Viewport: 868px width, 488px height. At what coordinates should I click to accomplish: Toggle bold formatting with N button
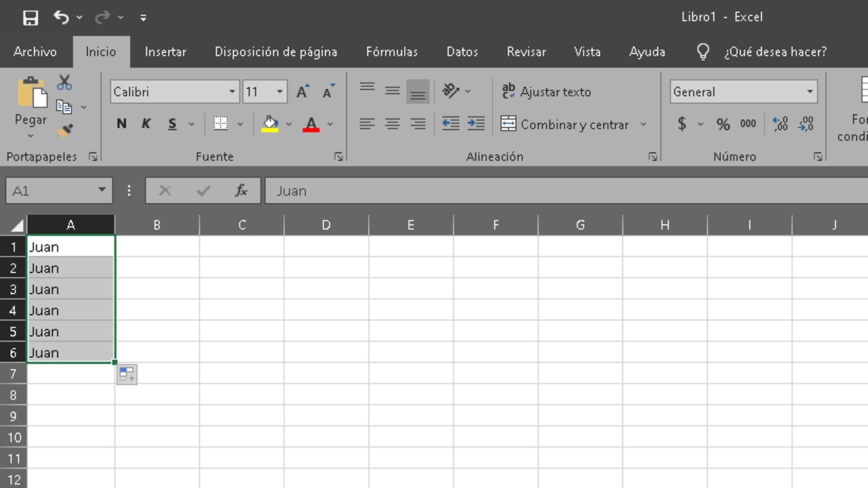(x=121, y=124)
